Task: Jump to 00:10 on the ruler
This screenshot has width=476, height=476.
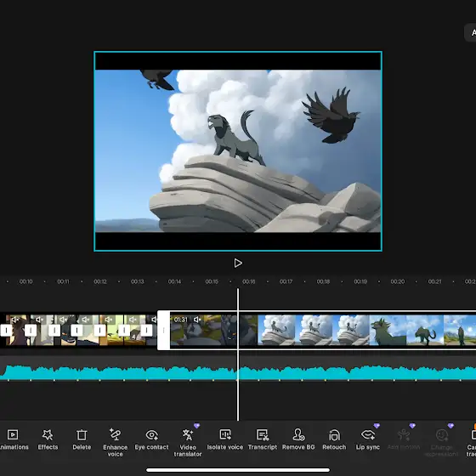Action: click(x=26, y=281)
